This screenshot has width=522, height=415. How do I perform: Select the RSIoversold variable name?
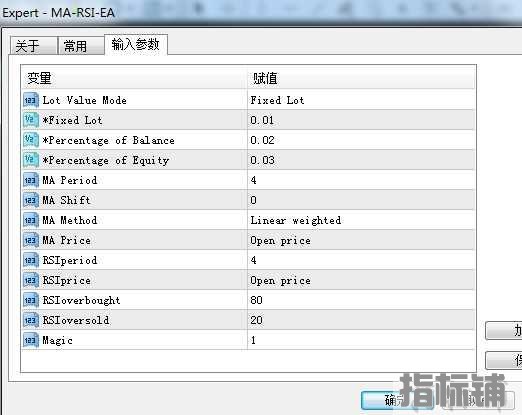pyautogui.click(x=76, y=320)
